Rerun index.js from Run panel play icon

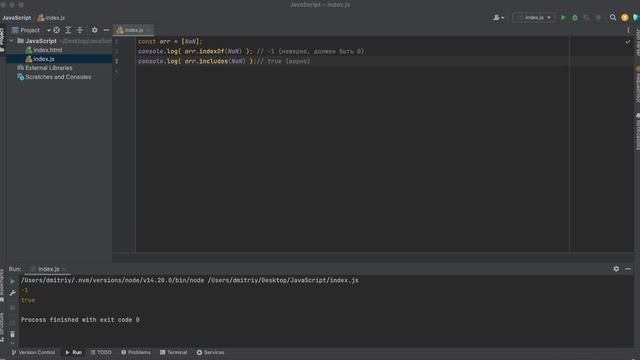pyautogui.click(x=12, y=281)
